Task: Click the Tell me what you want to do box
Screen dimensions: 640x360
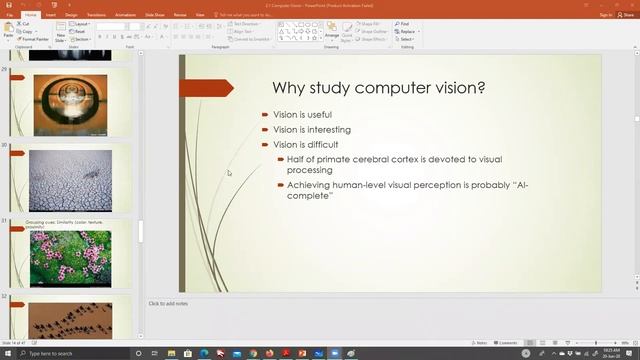Action: (x=244, y=15)
